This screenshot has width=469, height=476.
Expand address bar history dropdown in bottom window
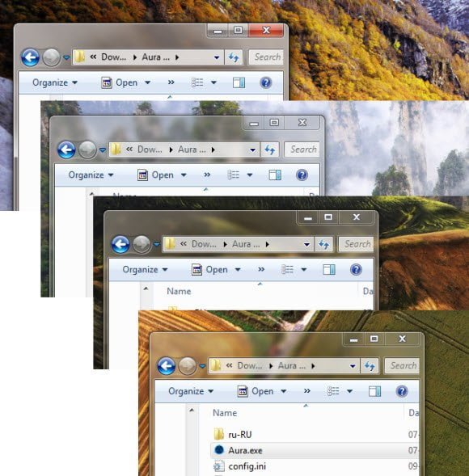(x=353, y=366)
